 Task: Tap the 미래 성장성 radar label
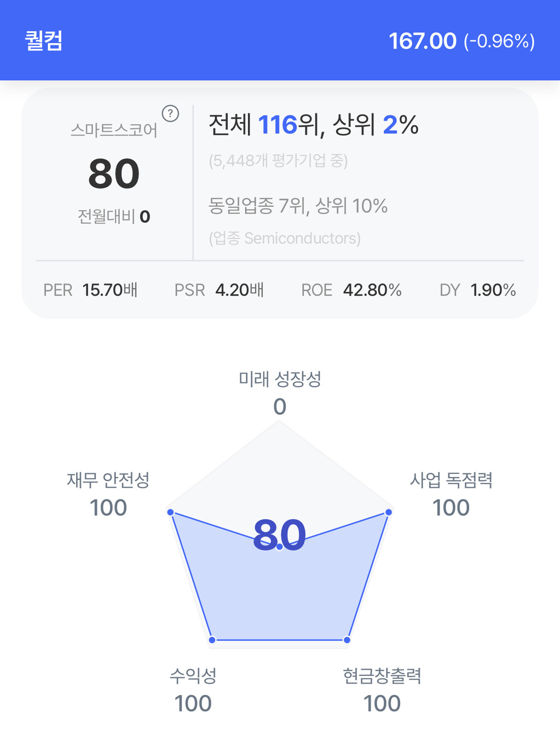[x=280, y=379]
